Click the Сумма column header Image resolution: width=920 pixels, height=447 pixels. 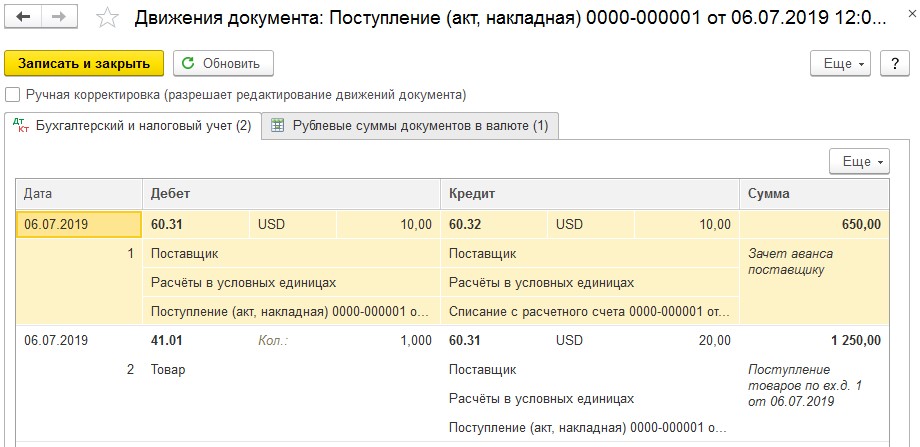pyautogui.click(x=814, y=194)
